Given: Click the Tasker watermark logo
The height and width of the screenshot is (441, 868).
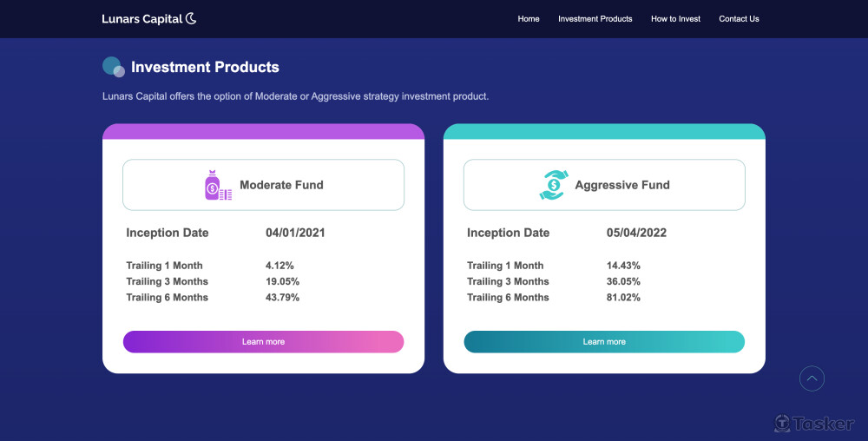Looking at the screenshot, I should (814, 423).
